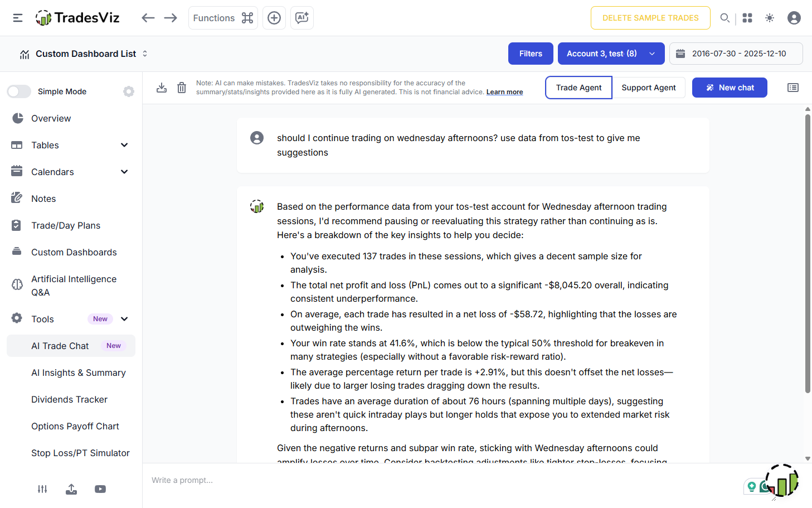Click the upload/import icon at sidebar bottom

pos(71,489)
